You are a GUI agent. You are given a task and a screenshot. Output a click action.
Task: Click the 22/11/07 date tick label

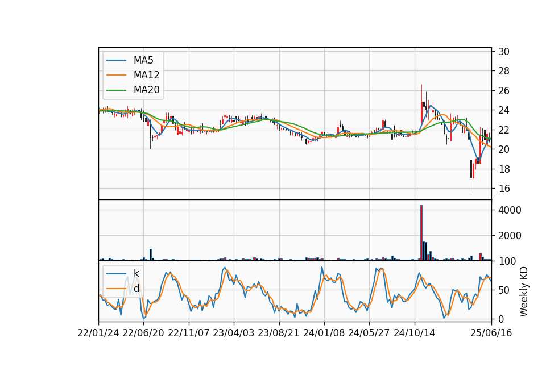point(189,333)
